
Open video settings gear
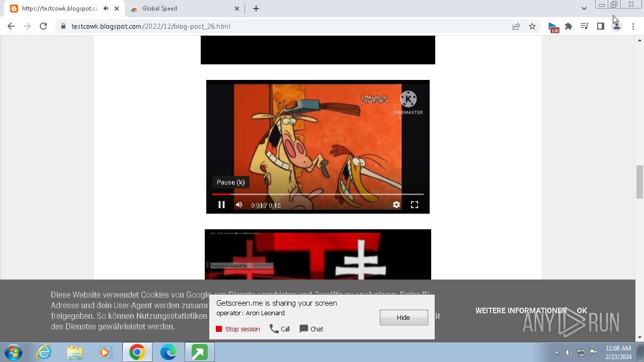pos(396,205)
